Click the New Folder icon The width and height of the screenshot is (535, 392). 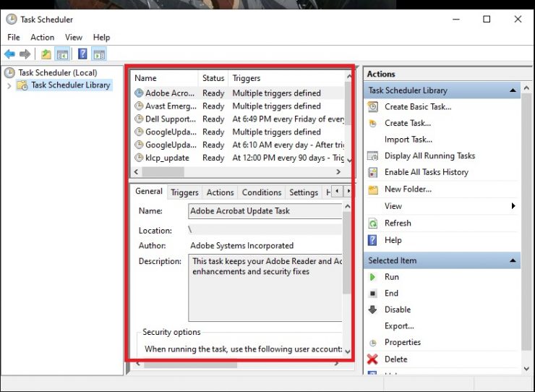(x=373, y=189)
